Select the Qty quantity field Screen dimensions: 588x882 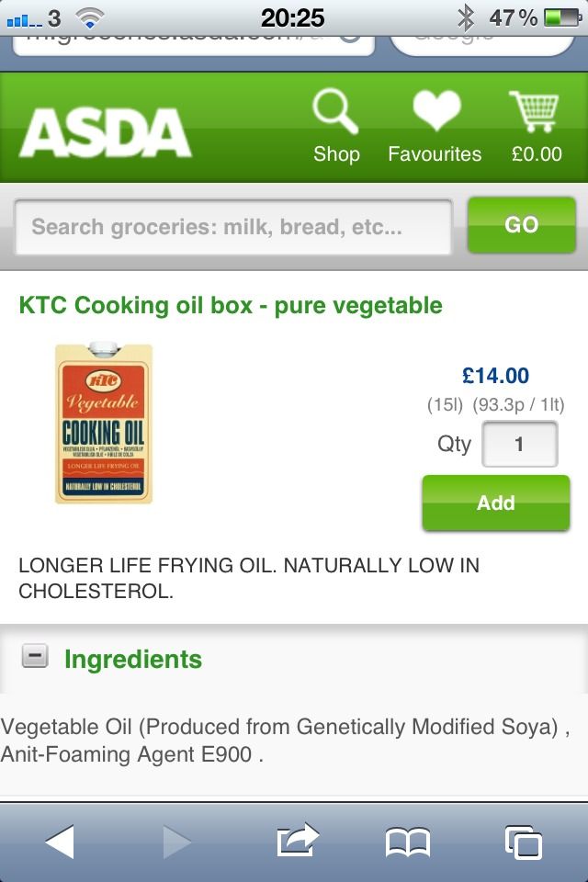[520, 444]
